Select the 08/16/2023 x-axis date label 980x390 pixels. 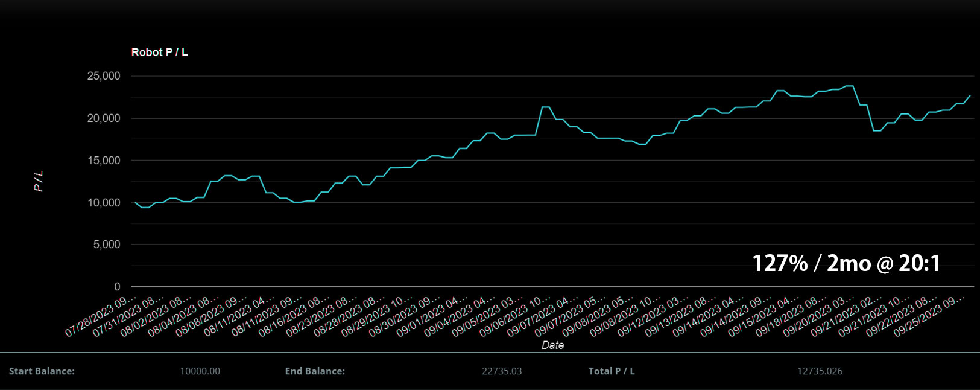click(x=294, y=316)
